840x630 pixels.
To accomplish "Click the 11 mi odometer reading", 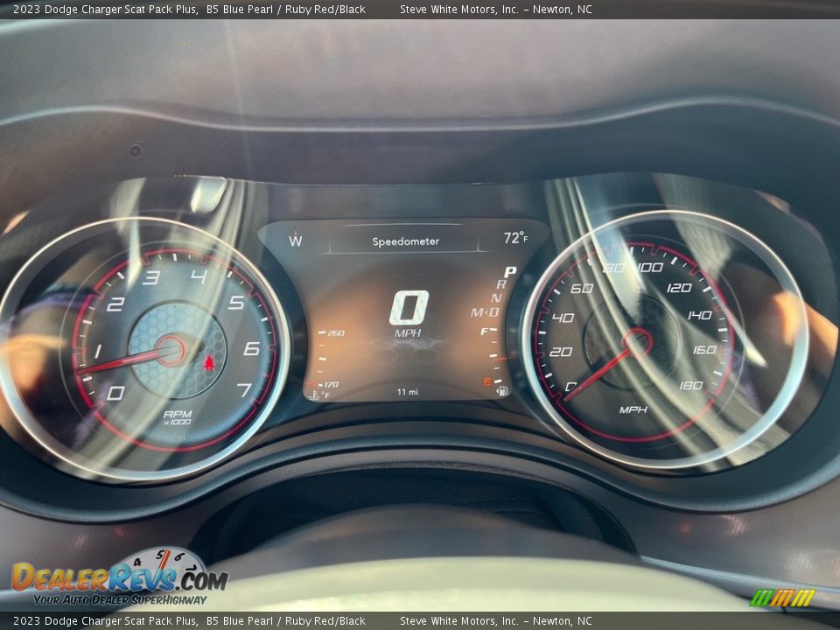I will coord(408,392).
